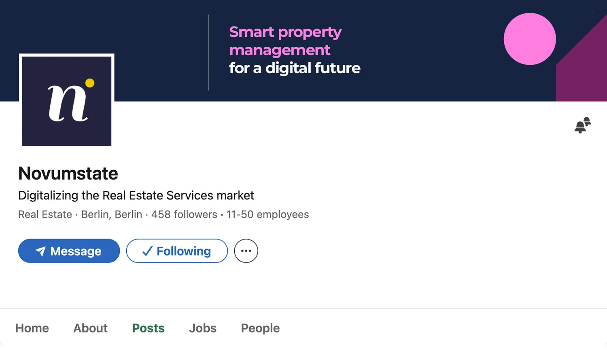The width and height of the screenshot is (607, 364).
Task: Click the checkmark icon inside Following button
Action: tap(148, 251)
